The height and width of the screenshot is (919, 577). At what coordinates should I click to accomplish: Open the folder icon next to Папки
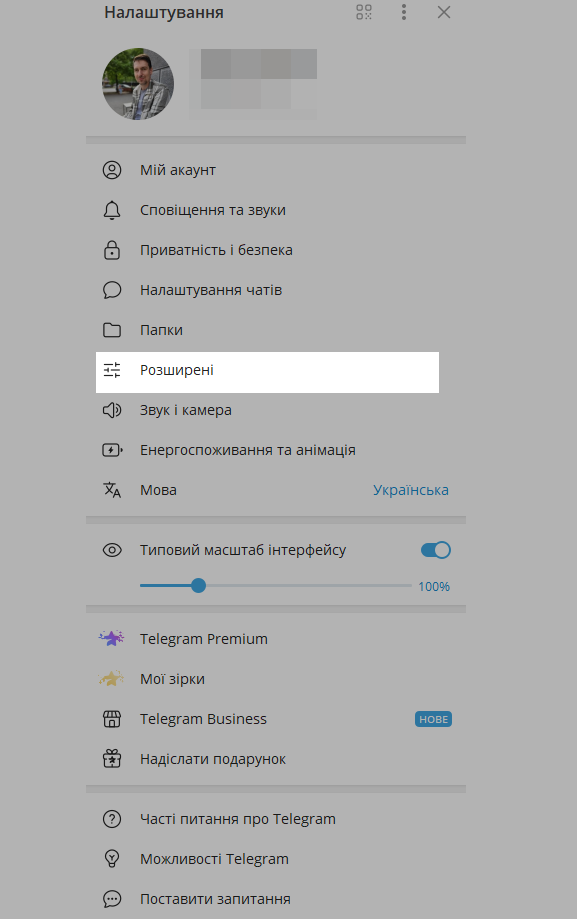tap(112, 330)
